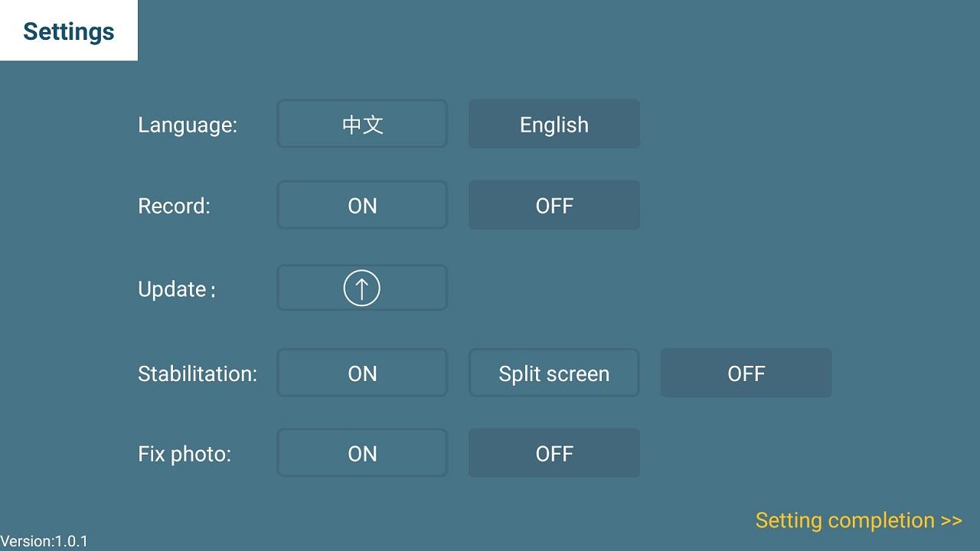The width and height of the screenshot is (980, 551).
Task: Enable Stabilitation with the ON button
Action: 362,373
